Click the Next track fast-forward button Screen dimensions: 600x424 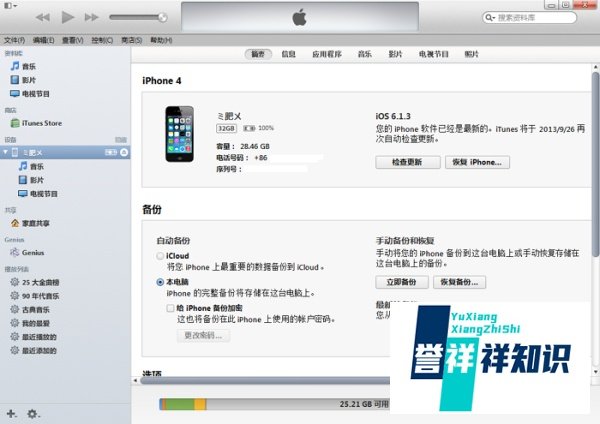(91, 17)
